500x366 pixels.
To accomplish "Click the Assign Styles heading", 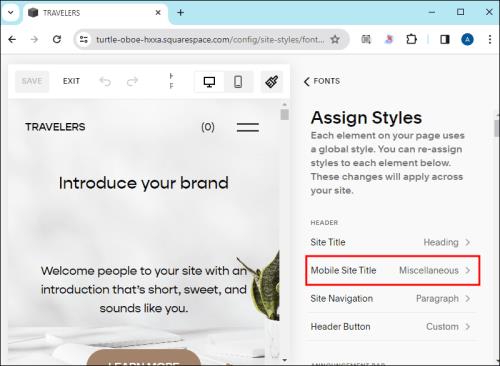I will pos(366,118).
